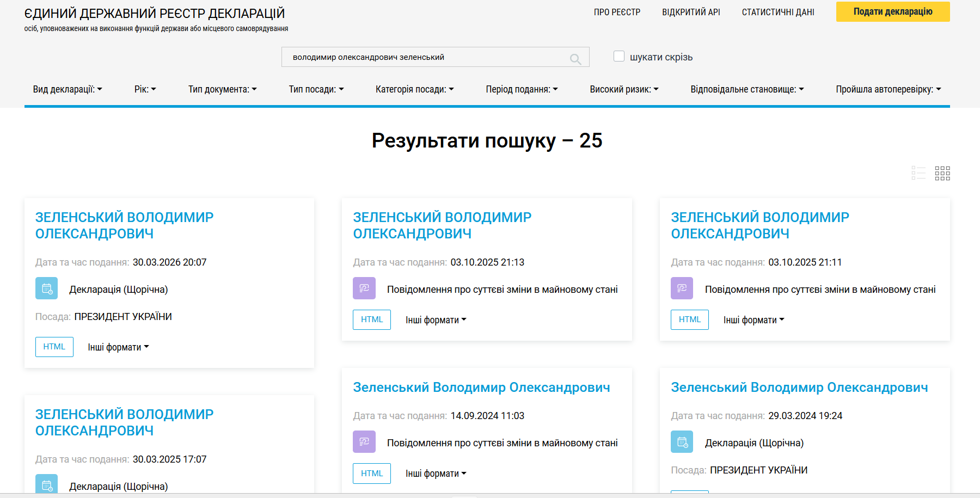Open the Високий ризик filter

(x=623, y=89)
